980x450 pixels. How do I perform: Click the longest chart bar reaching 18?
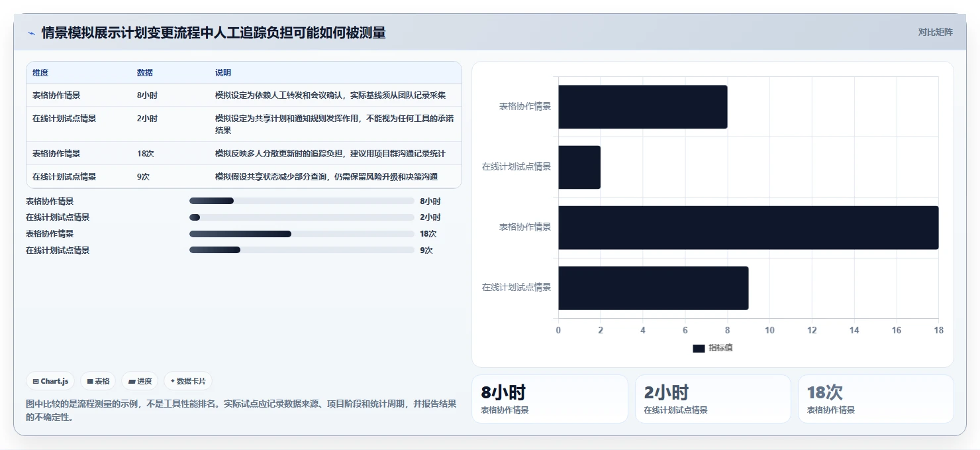748,227
